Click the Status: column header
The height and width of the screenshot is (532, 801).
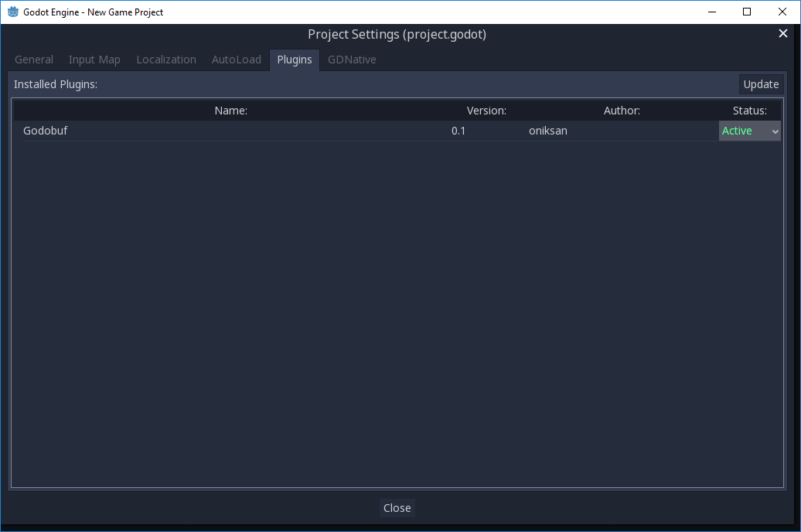749,111
